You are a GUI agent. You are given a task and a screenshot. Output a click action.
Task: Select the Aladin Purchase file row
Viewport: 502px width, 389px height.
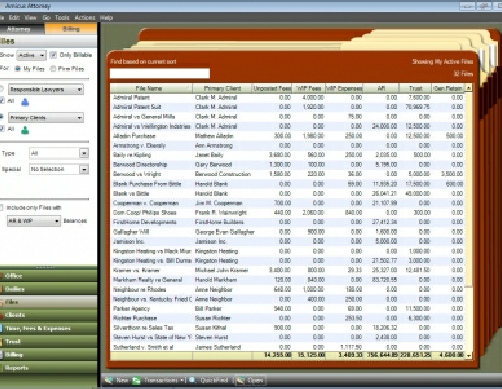[288, 136]
